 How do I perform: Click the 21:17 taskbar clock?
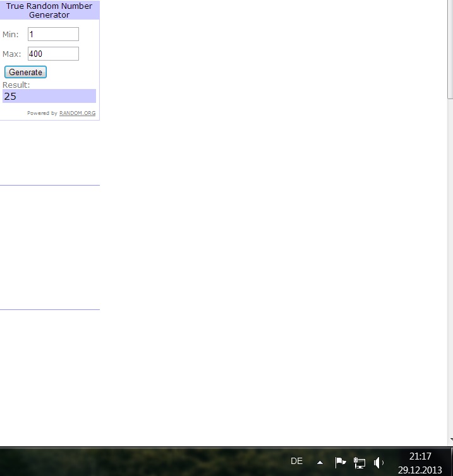[420, 456]
